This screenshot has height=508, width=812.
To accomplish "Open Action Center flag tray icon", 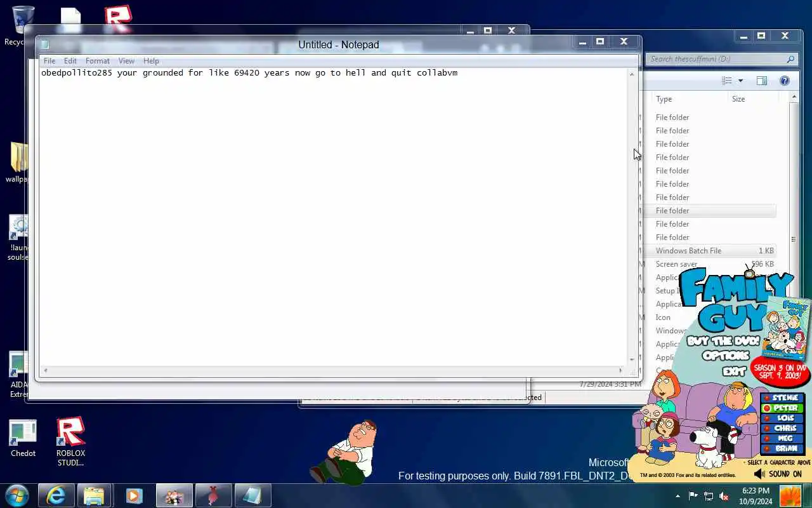I will [x=693, y=496].
